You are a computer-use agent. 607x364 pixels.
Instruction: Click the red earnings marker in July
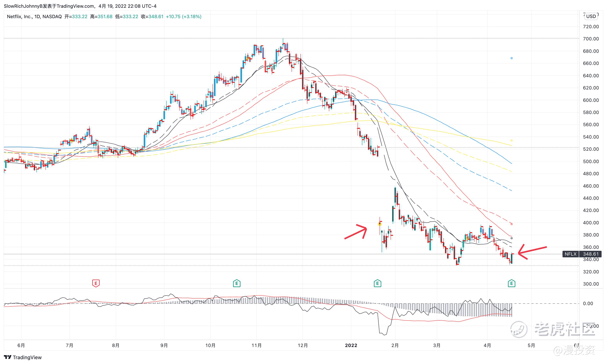point(96,283)
